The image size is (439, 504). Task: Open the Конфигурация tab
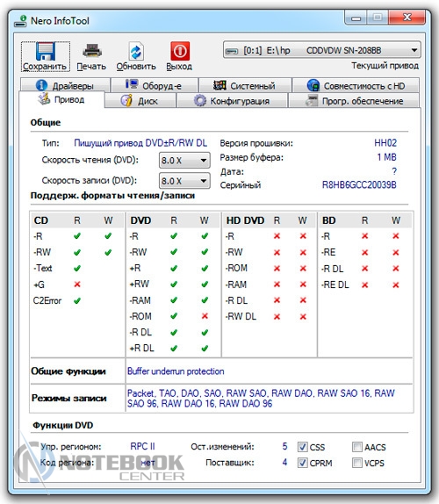pos(232,101)
